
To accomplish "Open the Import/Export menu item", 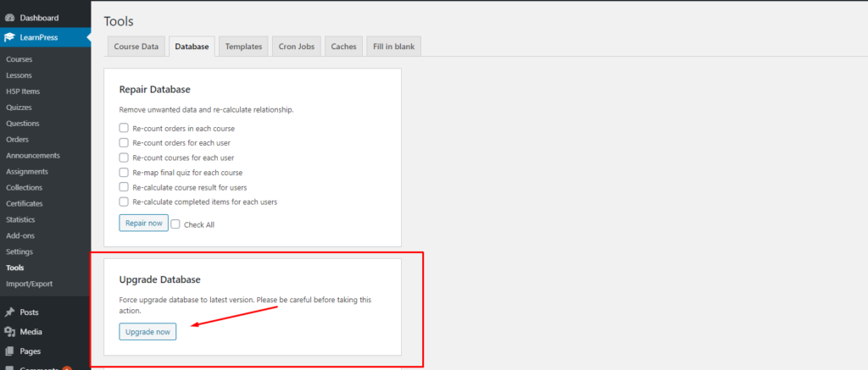I will click(x=28, y=284).
